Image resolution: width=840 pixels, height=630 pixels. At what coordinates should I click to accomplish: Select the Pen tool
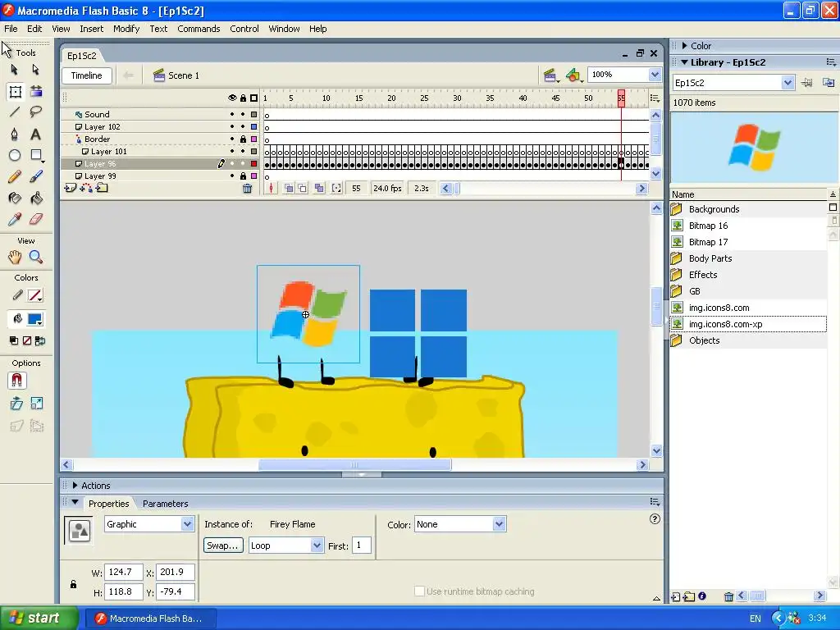(15, 134)
